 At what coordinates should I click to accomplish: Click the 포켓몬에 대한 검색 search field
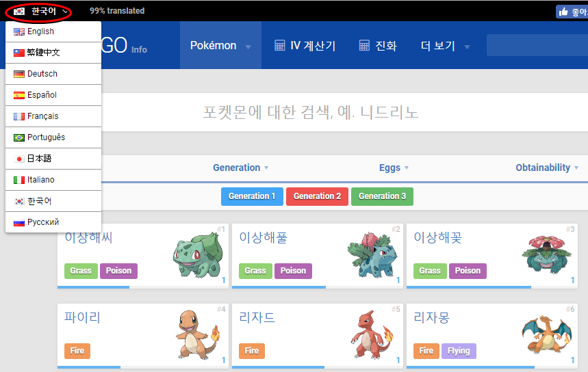point(310,112)
